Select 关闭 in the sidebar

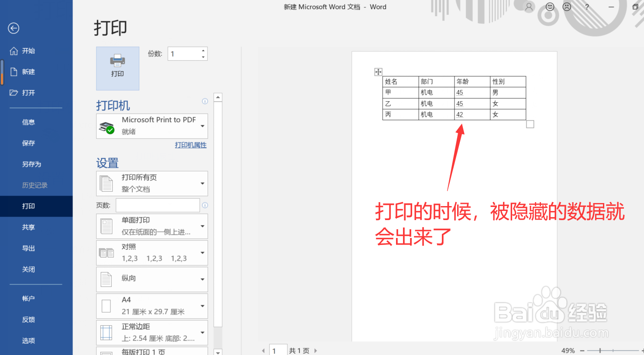click(36, 269)
